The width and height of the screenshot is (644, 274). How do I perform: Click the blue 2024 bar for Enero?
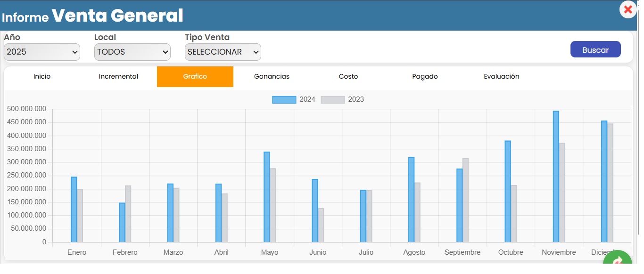[74, 210]
